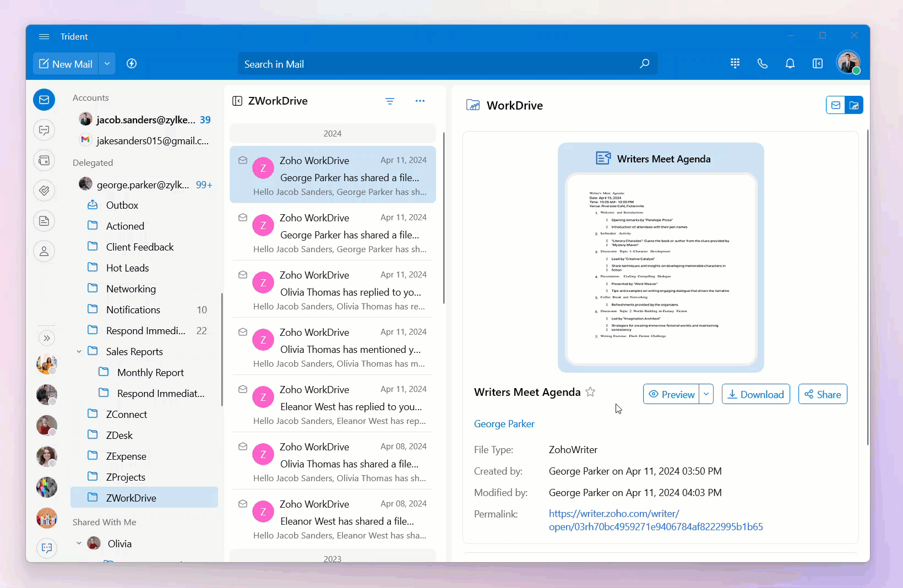903x588 pixels.
Task: Star the Writers Meet Agenda file
Action: [x=590, y=392]
